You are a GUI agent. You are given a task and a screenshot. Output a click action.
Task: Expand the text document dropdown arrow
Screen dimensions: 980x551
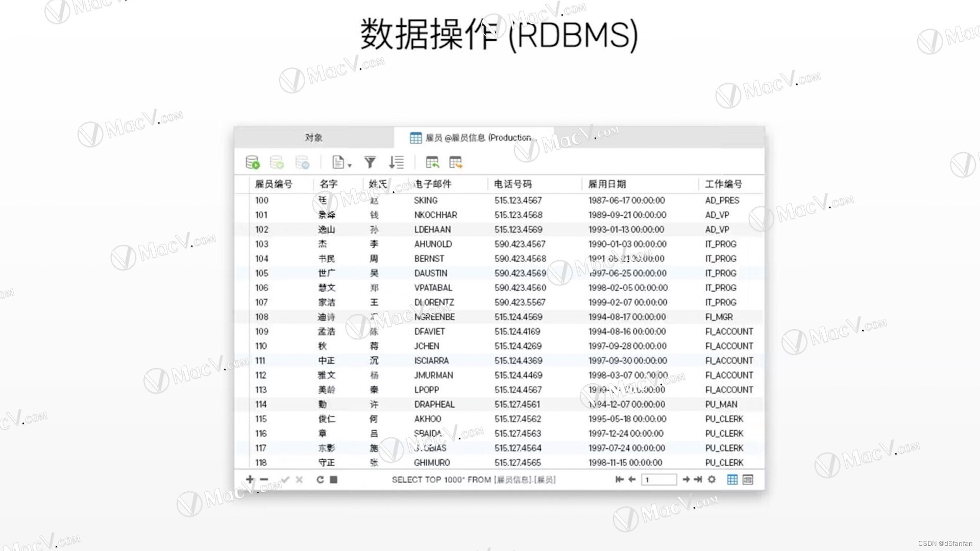click(350, 165)
